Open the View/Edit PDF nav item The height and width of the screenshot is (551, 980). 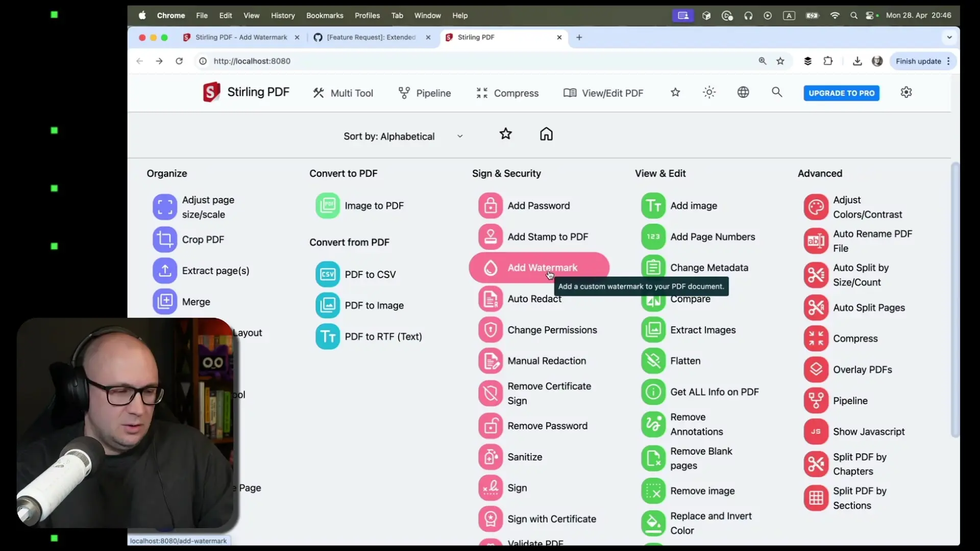[603, 93]
